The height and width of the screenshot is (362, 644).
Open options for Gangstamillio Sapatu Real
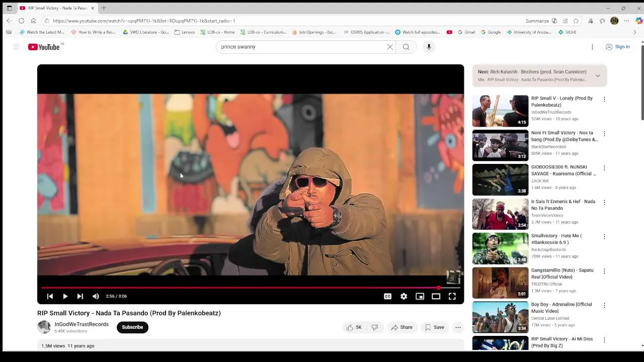(604, 271)
